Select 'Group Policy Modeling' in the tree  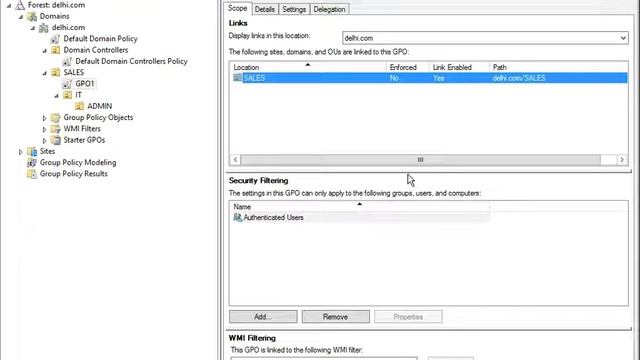(x=78, y=162)
